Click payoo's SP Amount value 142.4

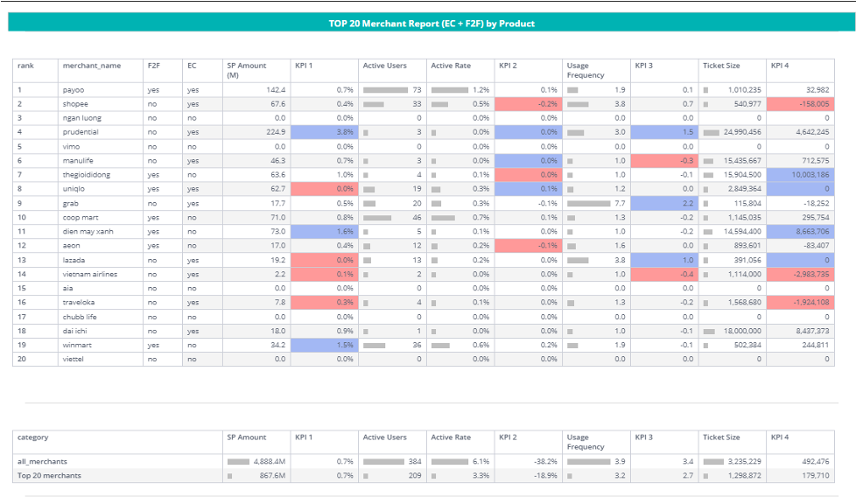coord(276,90)
